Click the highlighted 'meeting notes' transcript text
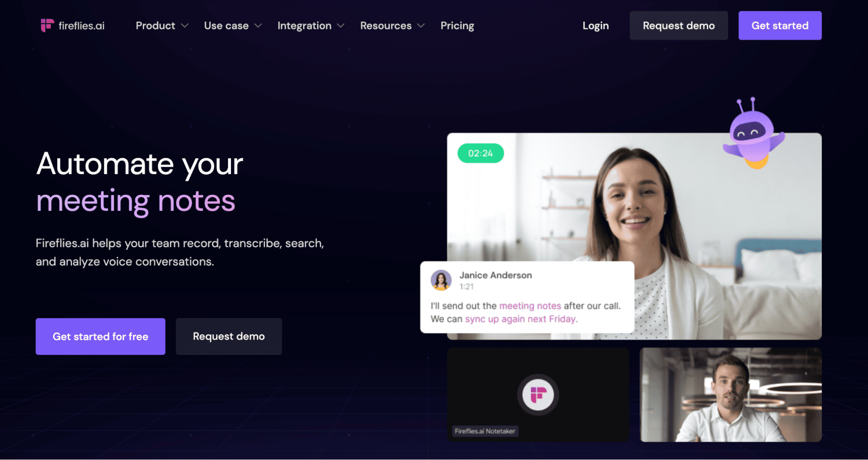This screenshot has width=868, height=460. click(x=530, y=306)
